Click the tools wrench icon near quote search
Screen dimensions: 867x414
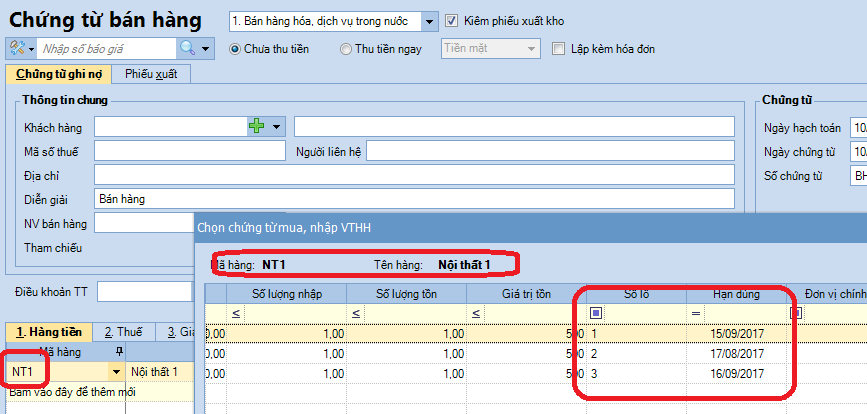(x=17, y=49)
